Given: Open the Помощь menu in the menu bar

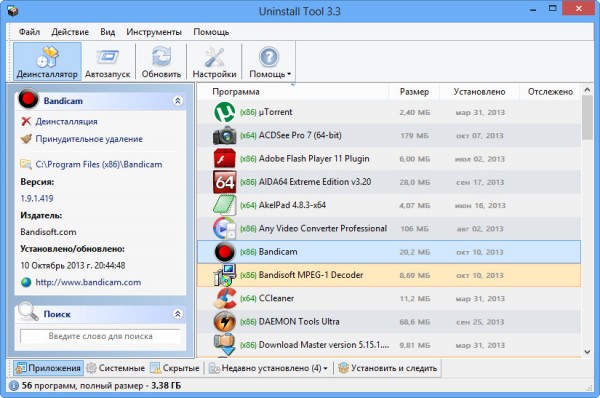Looking at the screenshot, I should click(211, 32).
